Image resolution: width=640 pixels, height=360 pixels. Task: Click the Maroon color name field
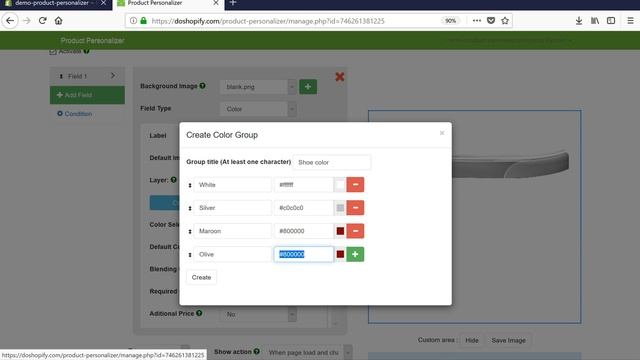[233, 231]
